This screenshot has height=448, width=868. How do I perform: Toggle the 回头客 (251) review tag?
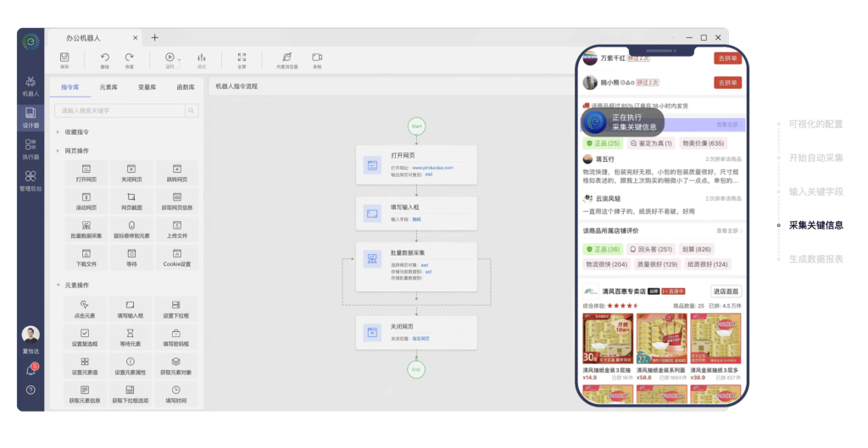653,249
